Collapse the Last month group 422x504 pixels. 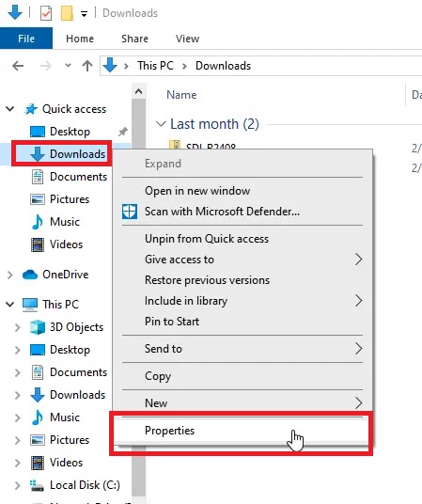tap(161, 124)
